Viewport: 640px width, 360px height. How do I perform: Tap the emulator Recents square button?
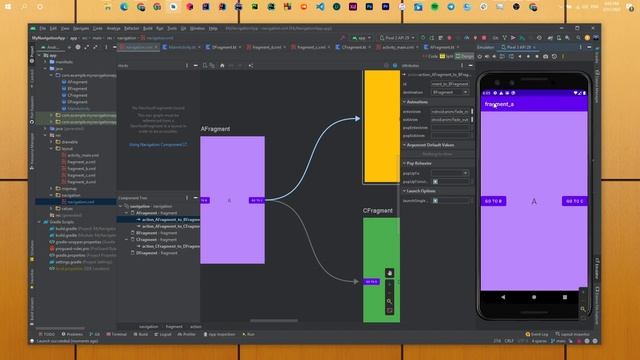point(565,297)
